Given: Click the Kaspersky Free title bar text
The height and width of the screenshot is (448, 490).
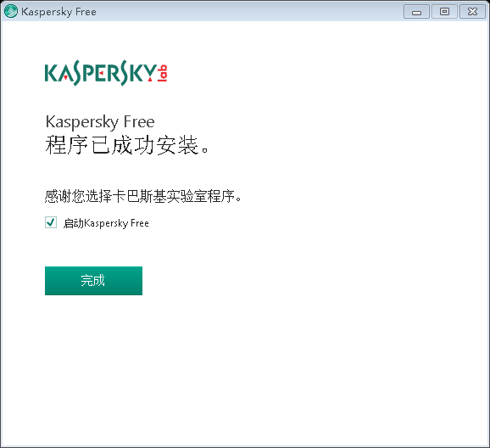Looking at the screenshot, I should [x=58, y=12].
